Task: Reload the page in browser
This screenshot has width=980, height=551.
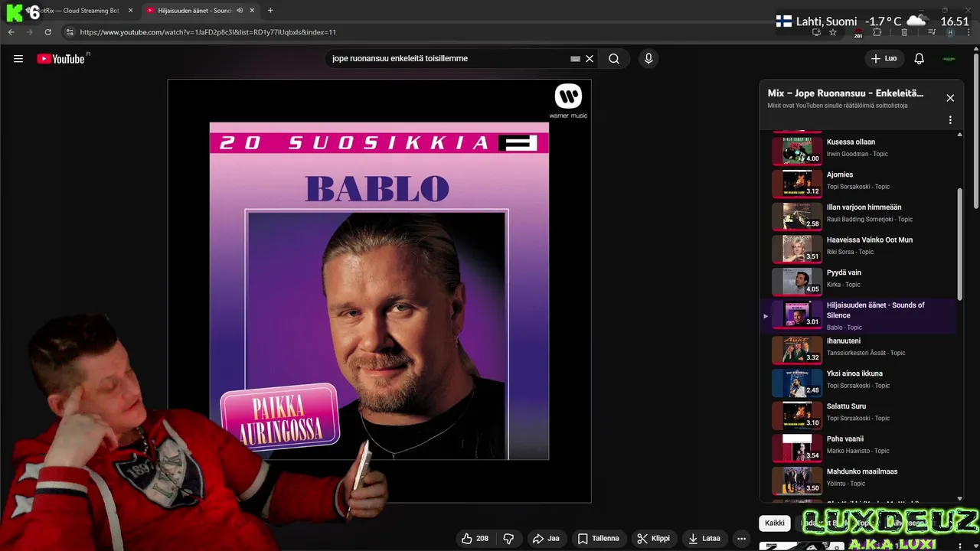Action: (47, 32)
